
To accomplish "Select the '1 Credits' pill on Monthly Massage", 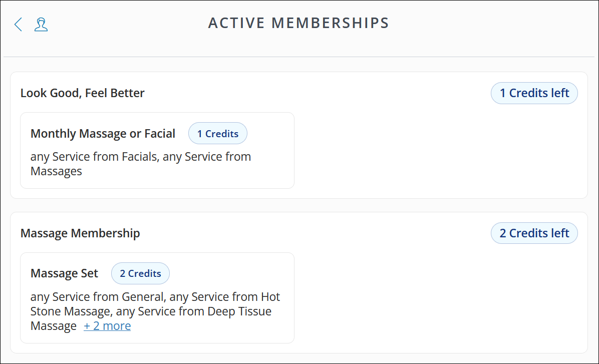I will (x=218, y=133).
